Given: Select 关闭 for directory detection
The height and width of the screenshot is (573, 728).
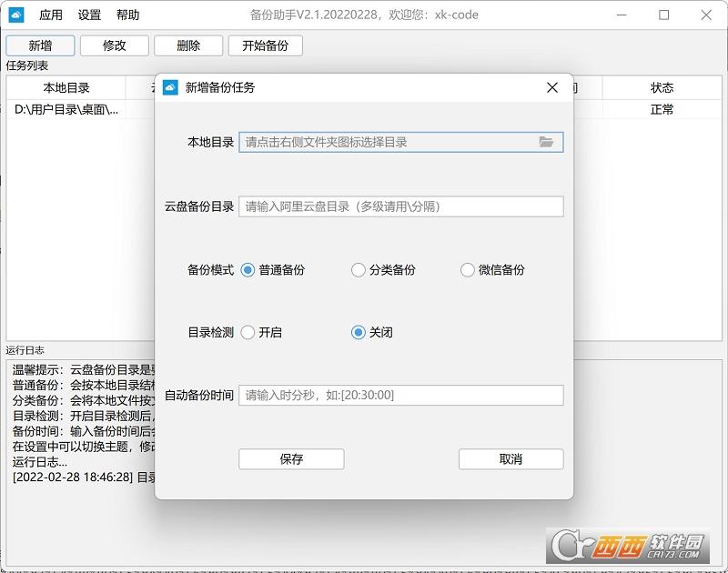Looking at the screenshot, I should coord(359,333).
